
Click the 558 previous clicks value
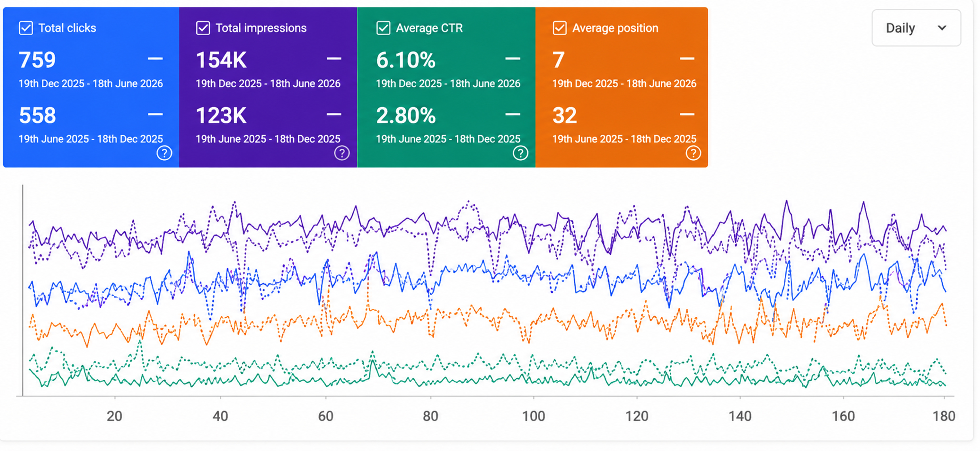[37, 115]
